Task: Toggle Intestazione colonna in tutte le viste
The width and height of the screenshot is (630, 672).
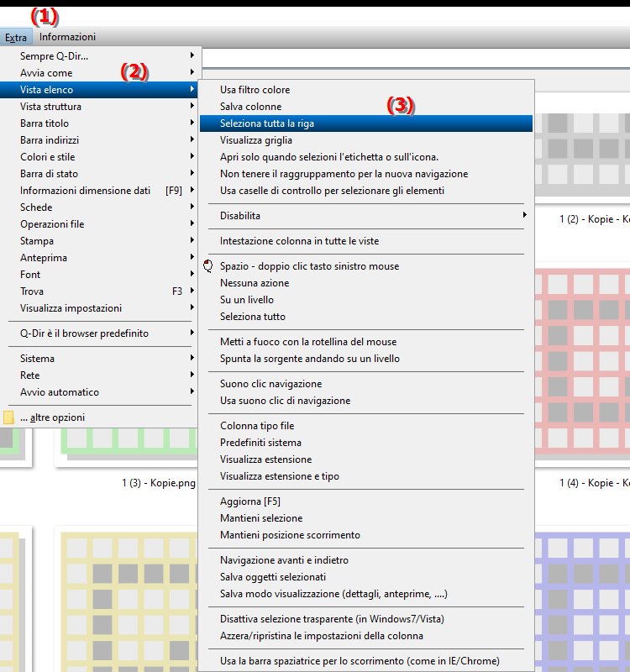Action: coord(366,241)
